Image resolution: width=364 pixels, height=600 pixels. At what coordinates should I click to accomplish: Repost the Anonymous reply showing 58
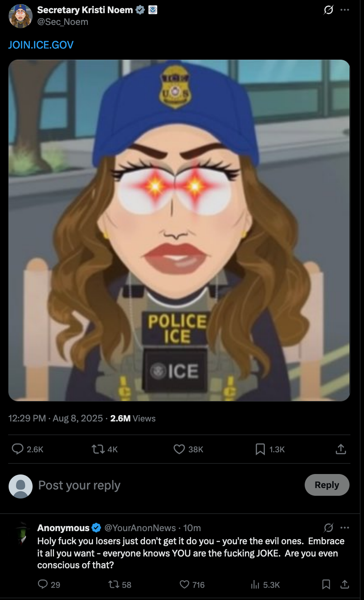114,585
